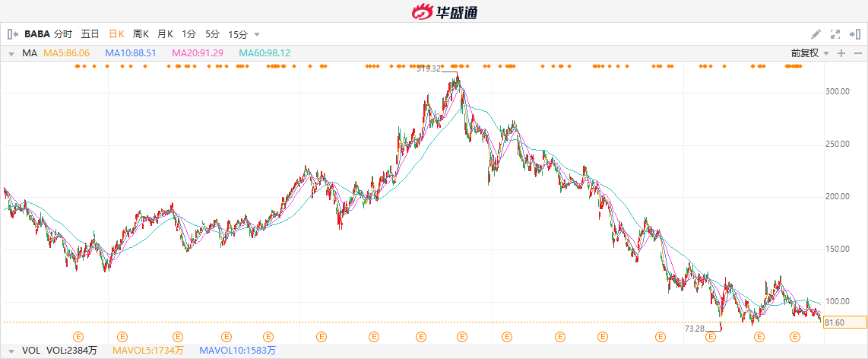Click the 81.60 current price label

(x=834, y=322)
